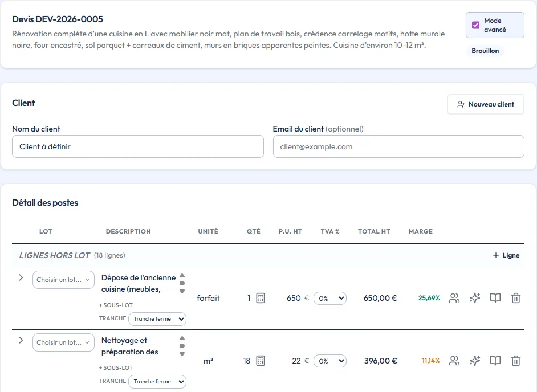Edit the 650 unit price value

point(294,298)
